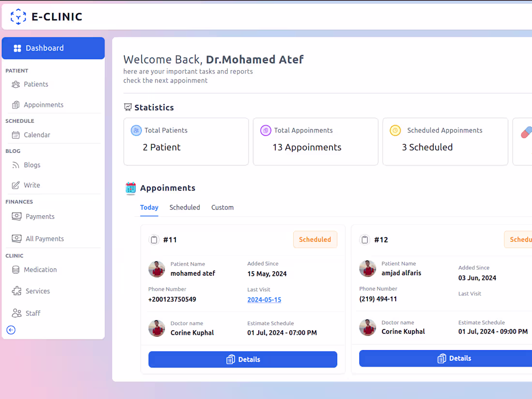Collapse the sidebar with the arrow button
Image resolution: width=532 pixels, height=399 pixels.
tap(11, 330)
